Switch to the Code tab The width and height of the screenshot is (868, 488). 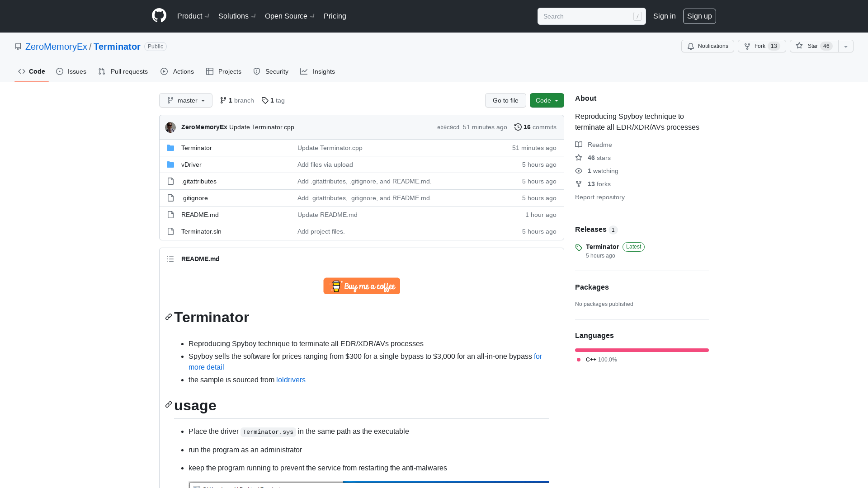pos(32,71)
